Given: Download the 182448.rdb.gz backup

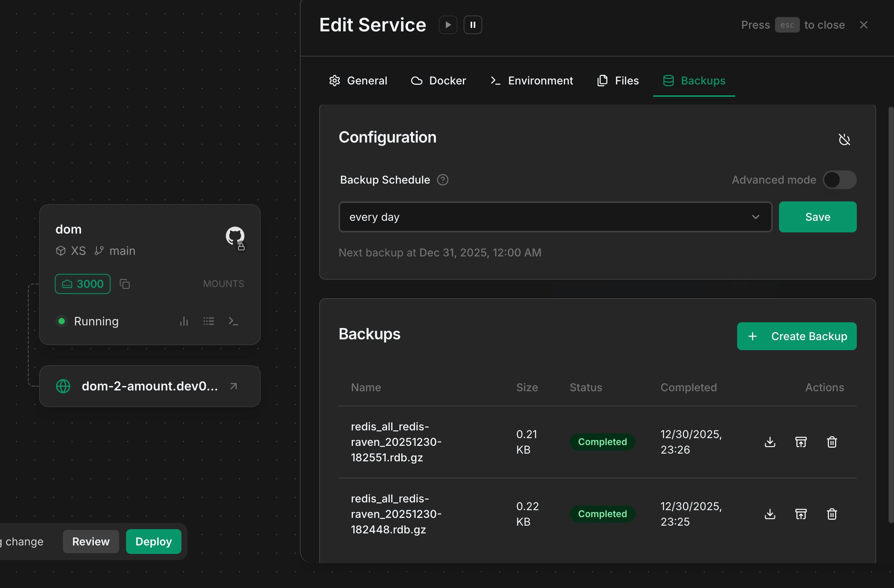Looking at the screenshot, I should pyautogui.click(x=770, y=514).
